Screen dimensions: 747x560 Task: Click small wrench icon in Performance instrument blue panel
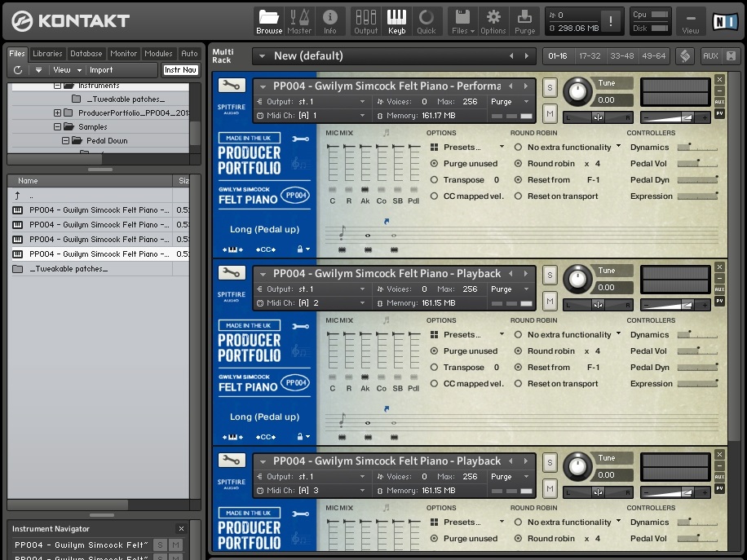(x=300, y=139)
